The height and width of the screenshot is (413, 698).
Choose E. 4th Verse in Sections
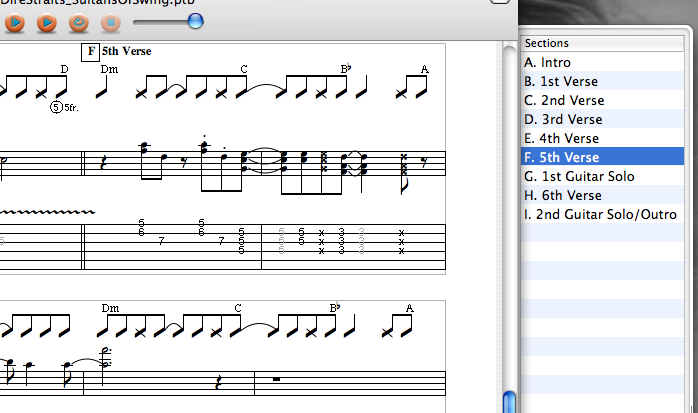tap(602, 138)
